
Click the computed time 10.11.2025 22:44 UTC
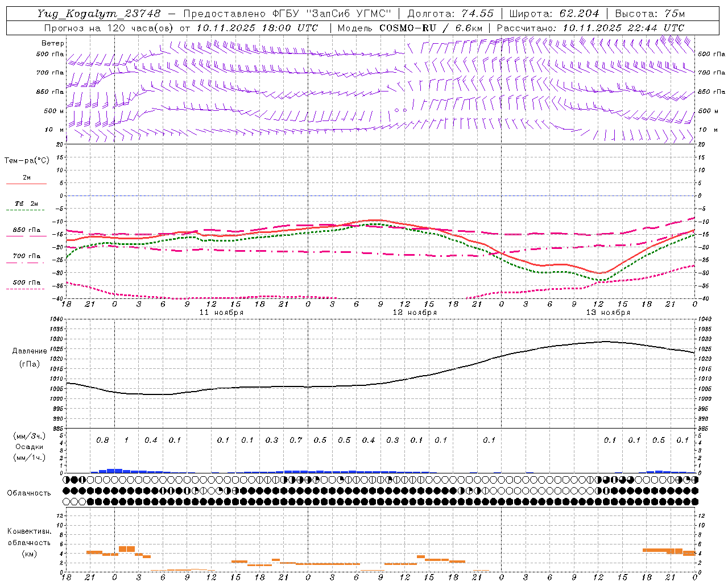coord(623,28)
